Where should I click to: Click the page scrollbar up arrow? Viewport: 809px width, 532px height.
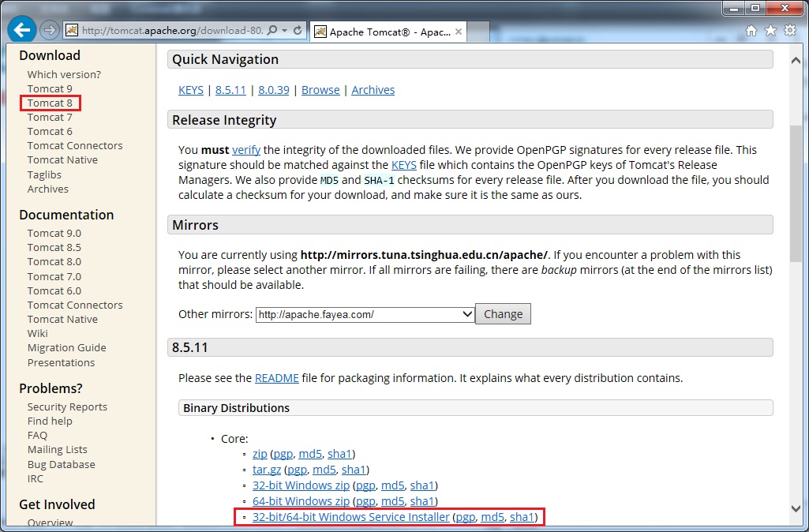click(x=796, y=60)
